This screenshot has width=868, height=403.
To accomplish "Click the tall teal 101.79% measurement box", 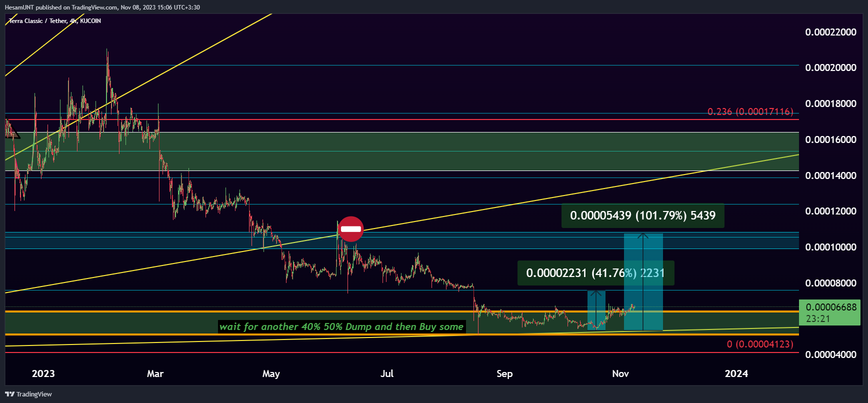I will 643,282.
